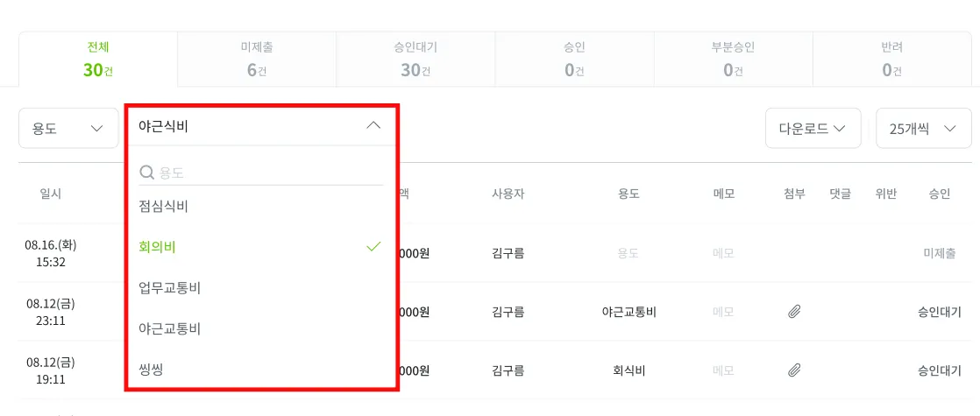Click the 미제출 status in the first row
Image resolution: width=980 pixels, height=416 pixels.
[x=939, y=253]
